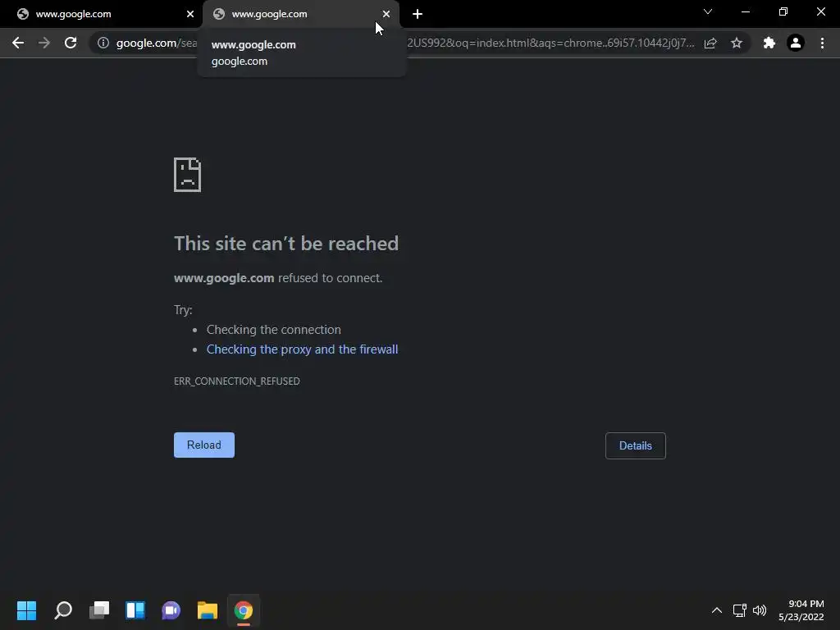Click the forward navigation arrow

coord(44,43)
